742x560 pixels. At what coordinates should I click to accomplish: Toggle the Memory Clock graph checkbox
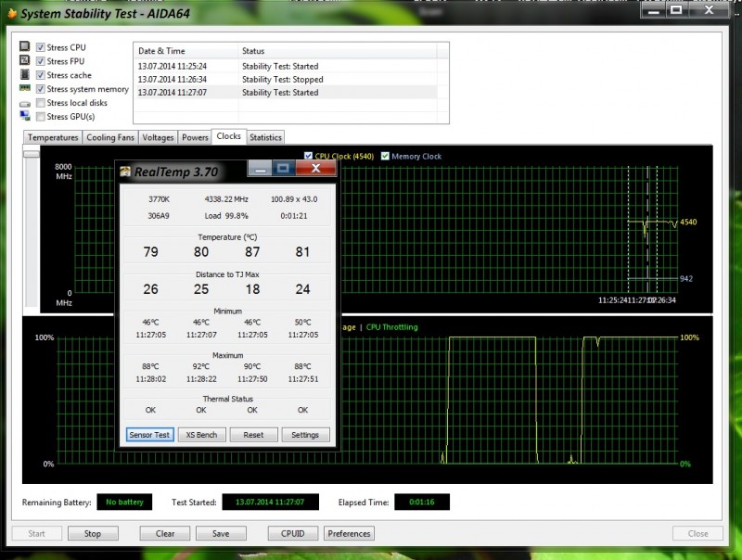[x=385, y=156]
